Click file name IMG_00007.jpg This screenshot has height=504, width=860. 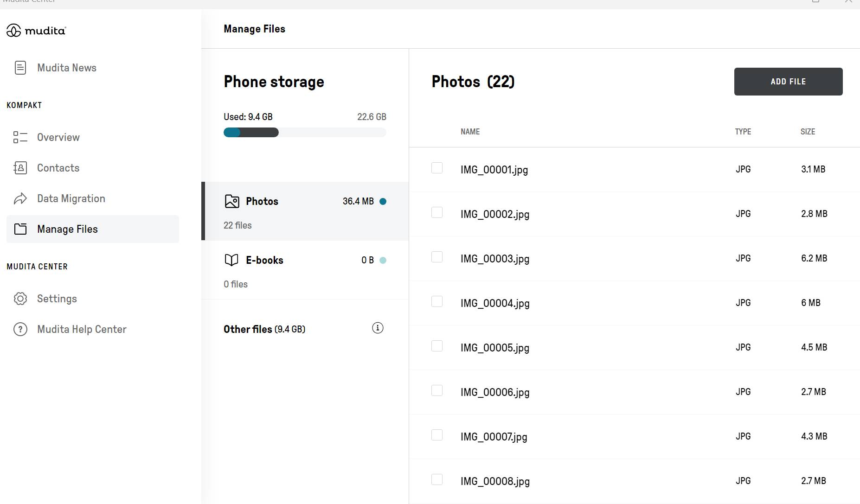point(494,437)
